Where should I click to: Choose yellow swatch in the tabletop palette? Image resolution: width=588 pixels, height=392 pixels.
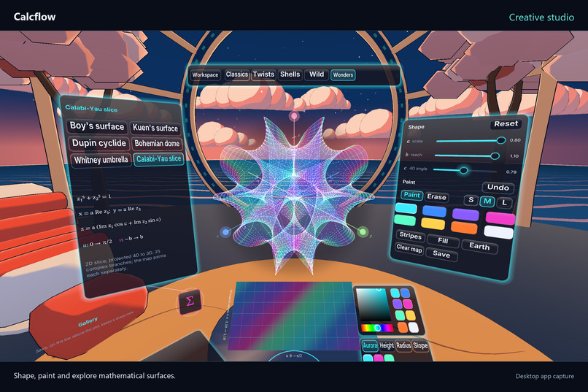point(410,315)
